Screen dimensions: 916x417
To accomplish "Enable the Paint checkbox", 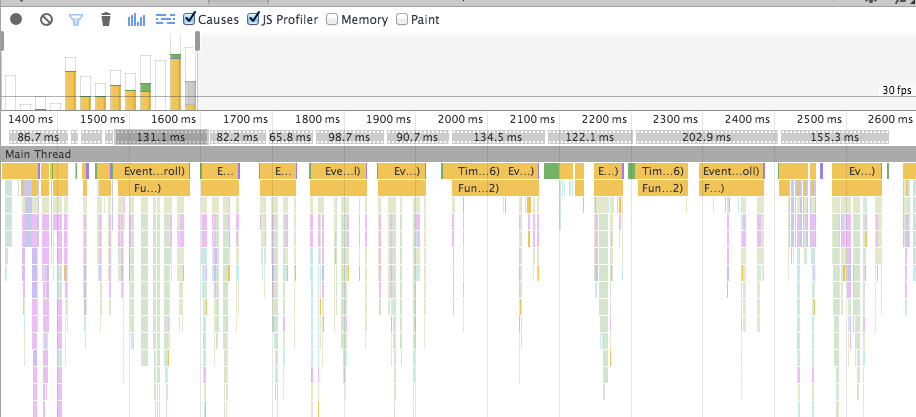I will click(x=402, y=19).
